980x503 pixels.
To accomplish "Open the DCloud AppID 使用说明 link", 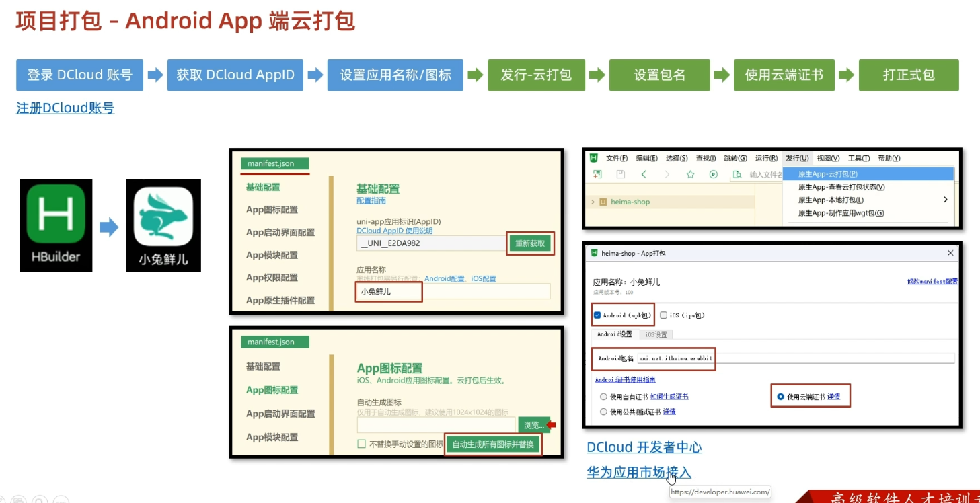I will point(395,231).
